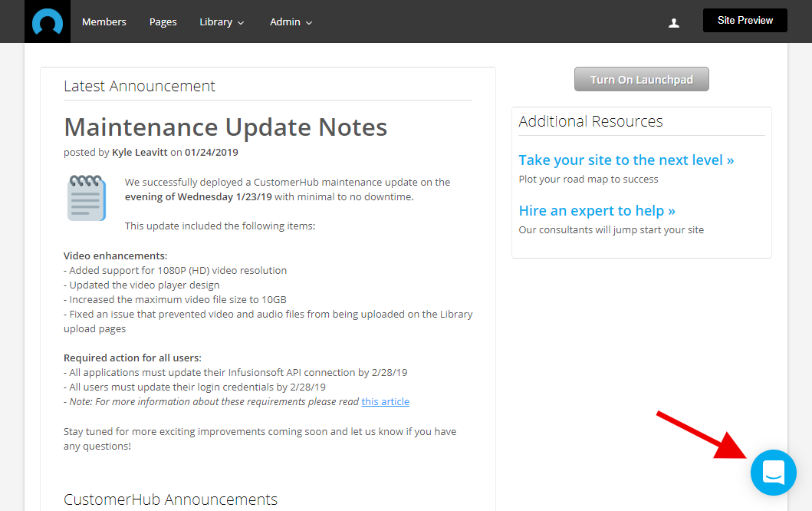Viewport: 812px width, 511px height.
Task: Click 'Video enhancements:' subheading
Action: pos(116,256)
